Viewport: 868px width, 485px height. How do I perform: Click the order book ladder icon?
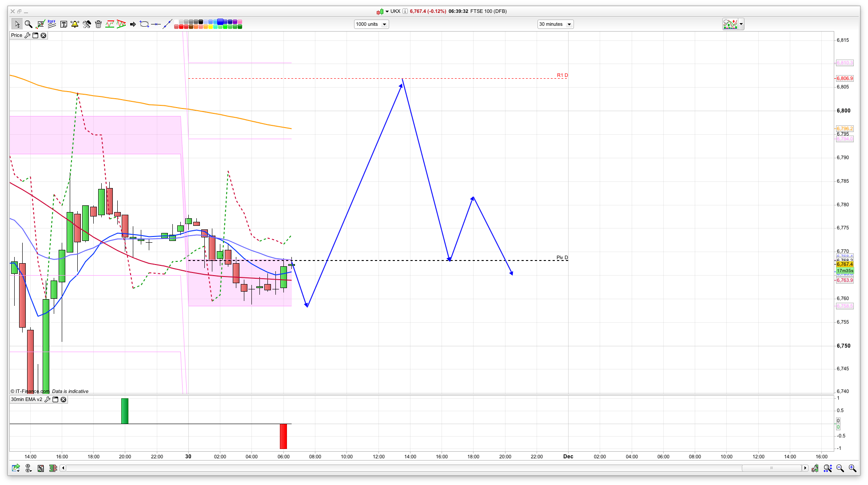click(x=53, y=468)
